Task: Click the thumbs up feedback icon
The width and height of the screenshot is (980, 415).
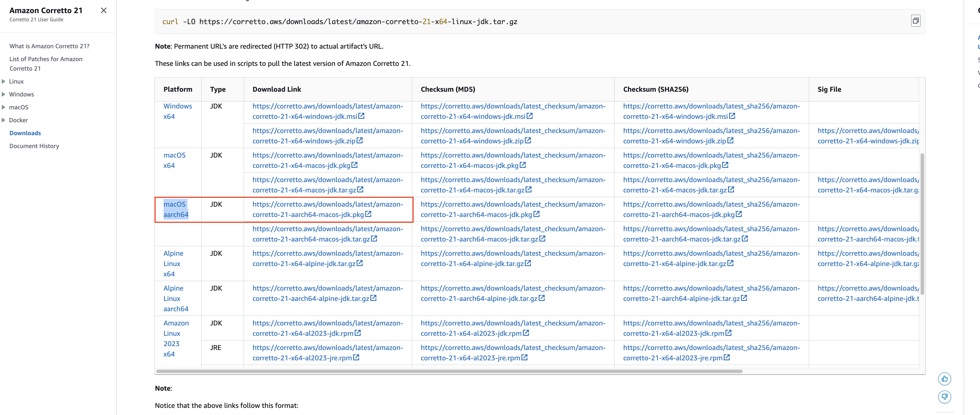Action: coord(944,378)
